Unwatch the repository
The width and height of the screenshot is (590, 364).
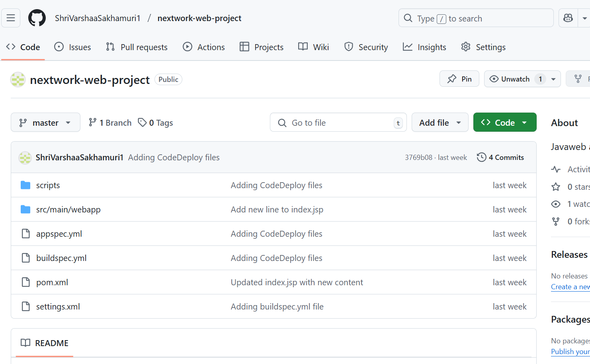(x=515, y=78)
